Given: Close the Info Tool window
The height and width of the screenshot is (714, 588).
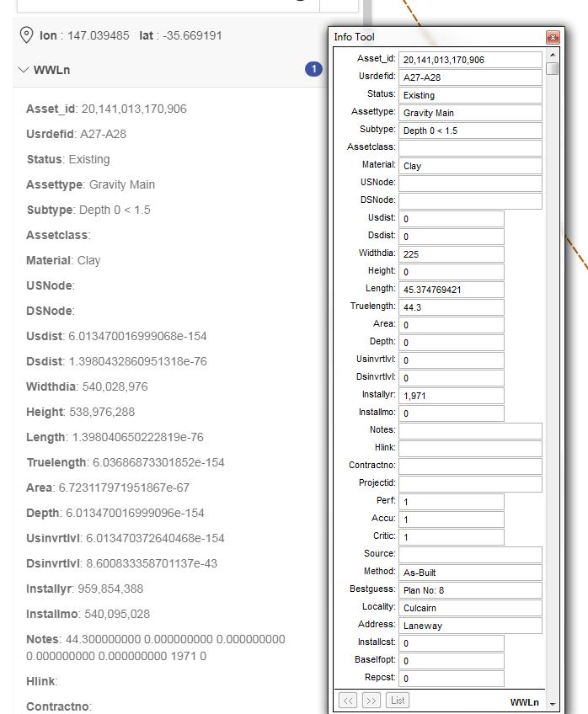Looking at the screenshot, I should point(553,37).
